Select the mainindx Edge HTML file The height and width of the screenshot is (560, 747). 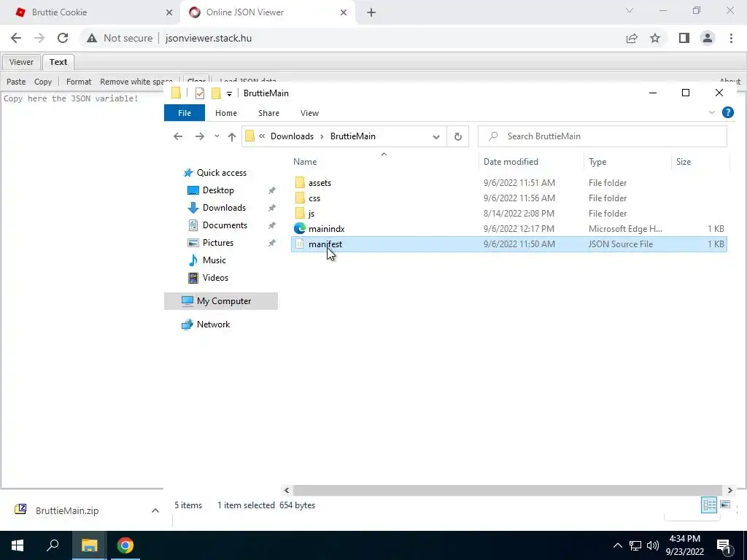(508, 228)
